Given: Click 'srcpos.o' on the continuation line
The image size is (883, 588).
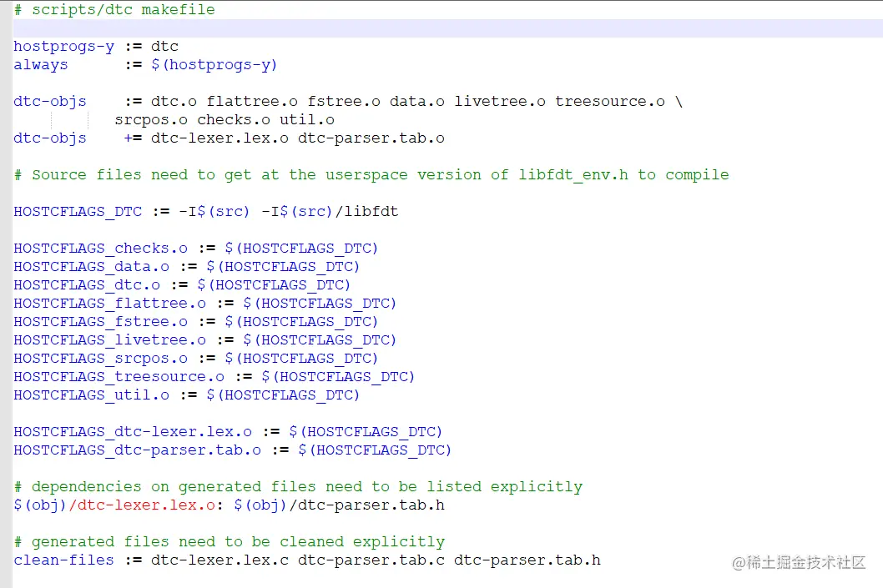Looking at the screenshot, I should pos(151,120).
